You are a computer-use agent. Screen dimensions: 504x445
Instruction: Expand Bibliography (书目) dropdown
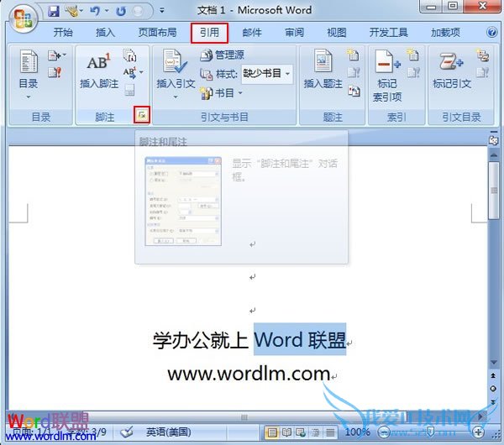click(223, 93)
